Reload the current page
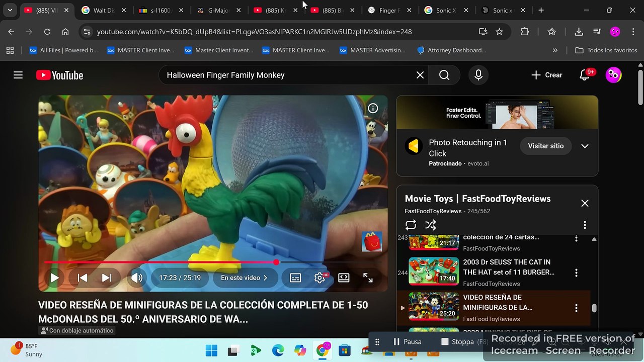The image size is (644, 362). (x=47, y=32)
